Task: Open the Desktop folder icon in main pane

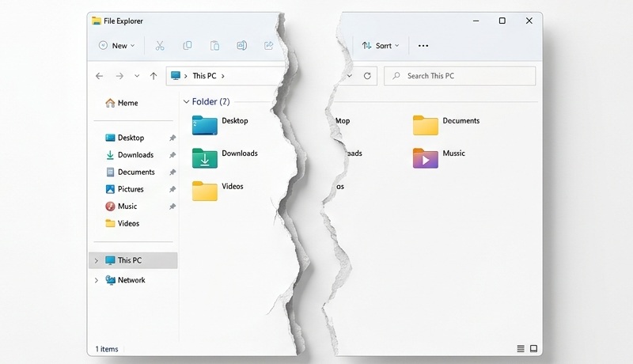Action: coord(205,125)
